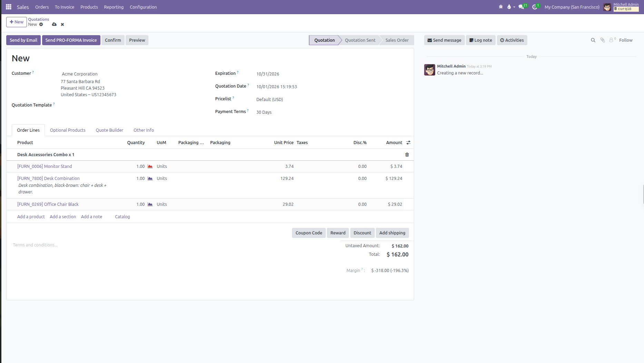This screenshot has width=644, height=363.
Task: Click the paperclip attachments icon
Action: [602, 40]
